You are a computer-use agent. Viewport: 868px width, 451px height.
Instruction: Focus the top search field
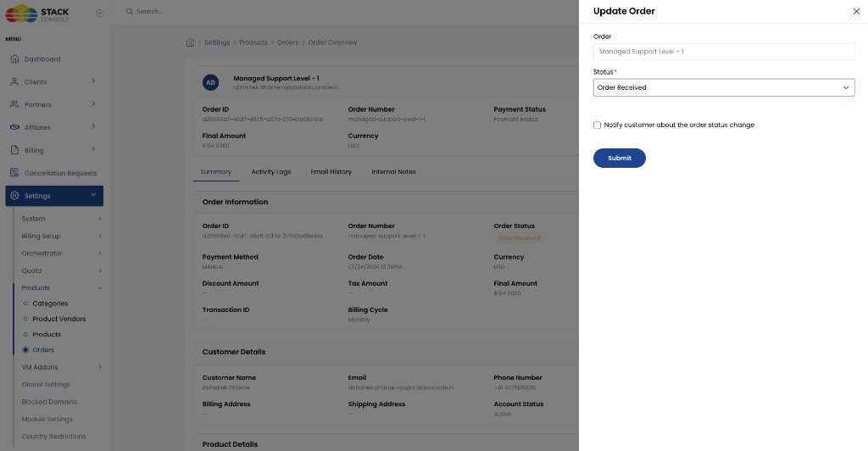pos(150,11)
